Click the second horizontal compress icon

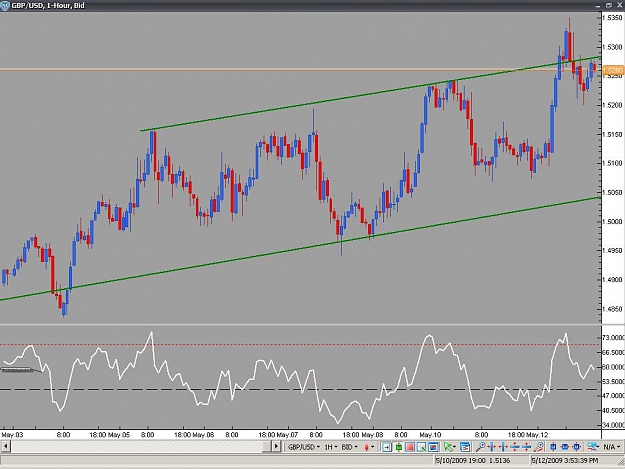503,447
